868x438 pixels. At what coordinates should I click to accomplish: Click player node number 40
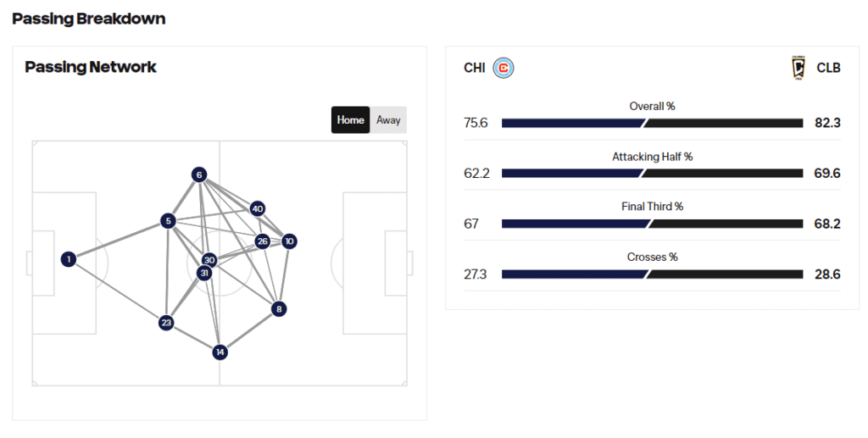coord(258,208)
